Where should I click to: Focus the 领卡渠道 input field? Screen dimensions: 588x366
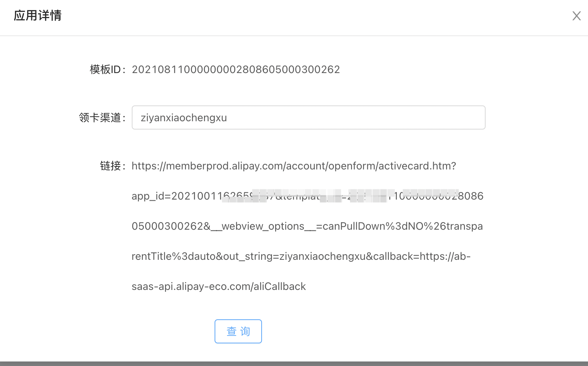pos(309,117)
